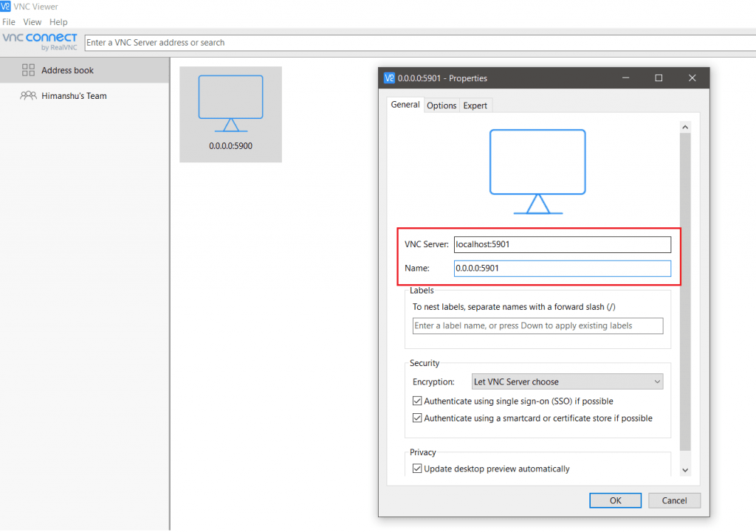Click the scrollbar down arrow in Properties

pos(685,470)
